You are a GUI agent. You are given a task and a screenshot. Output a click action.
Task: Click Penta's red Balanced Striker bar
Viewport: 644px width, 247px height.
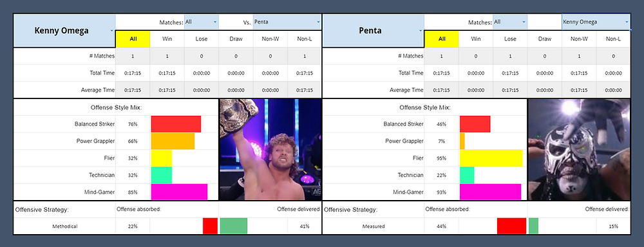pos(475,124)
